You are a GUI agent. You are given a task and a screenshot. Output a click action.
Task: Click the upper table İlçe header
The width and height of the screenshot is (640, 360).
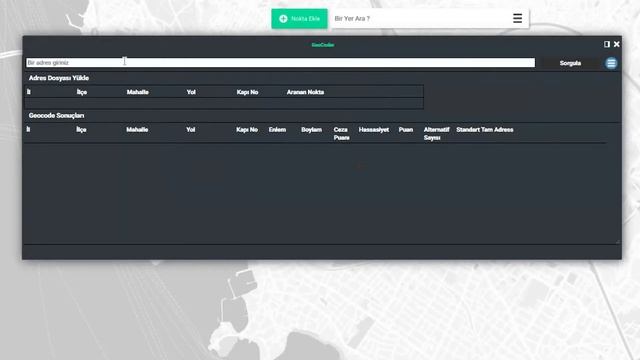tap(82, 92)
